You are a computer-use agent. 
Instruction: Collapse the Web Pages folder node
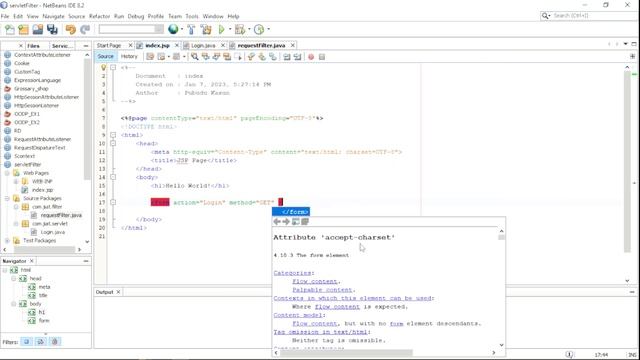(x=7, y=173)
